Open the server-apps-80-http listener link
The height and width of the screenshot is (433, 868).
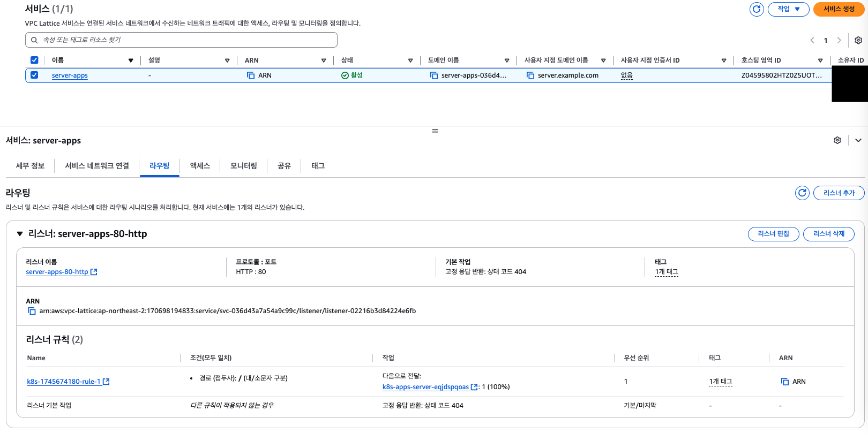pos(57,272)
